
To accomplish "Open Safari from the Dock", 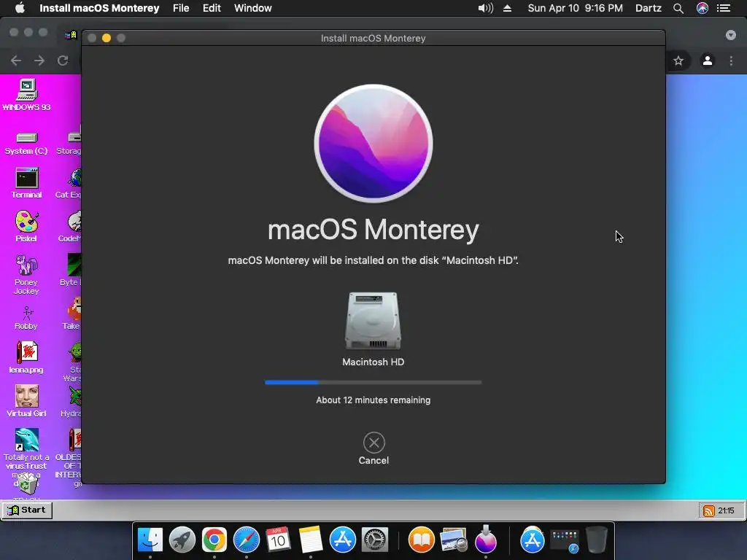I will (247, 540).
